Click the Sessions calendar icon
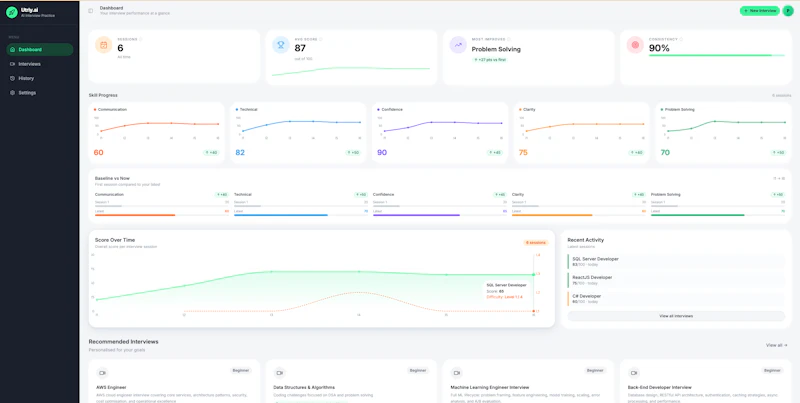The image size is (800, 403). [x=104, y=45]
